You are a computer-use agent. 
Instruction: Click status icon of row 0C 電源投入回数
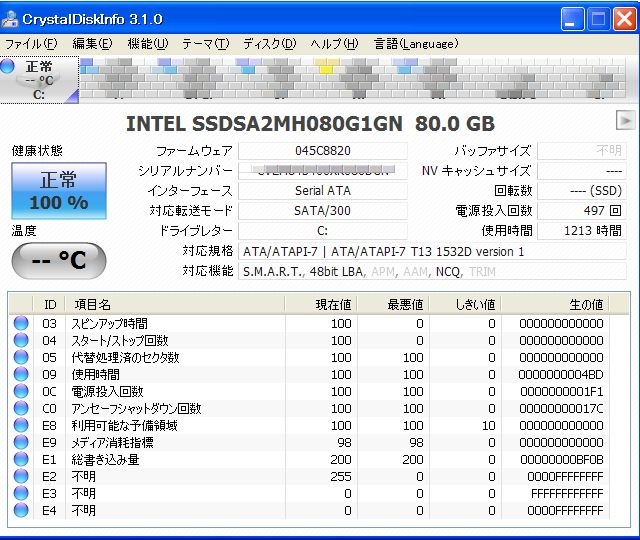point(21,391)
